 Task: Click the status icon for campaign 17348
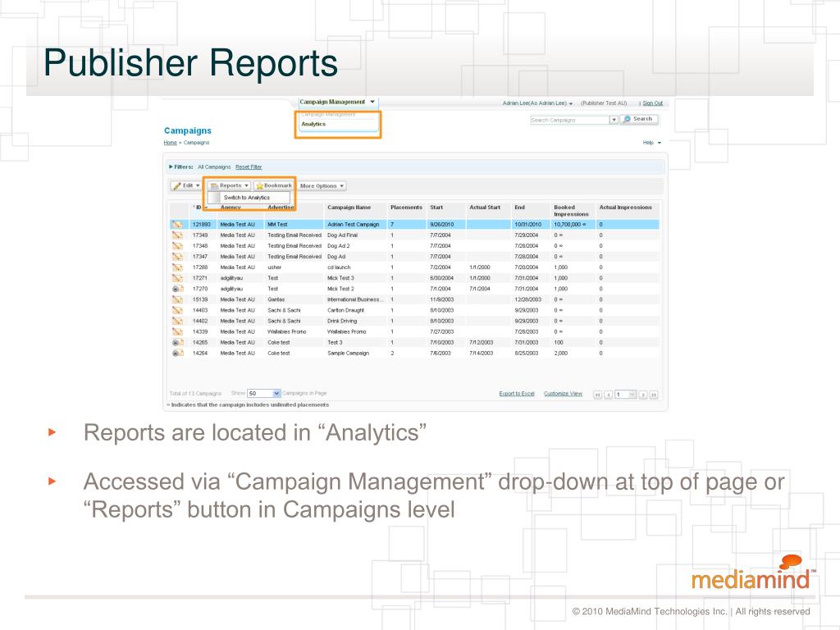(177, 246)
